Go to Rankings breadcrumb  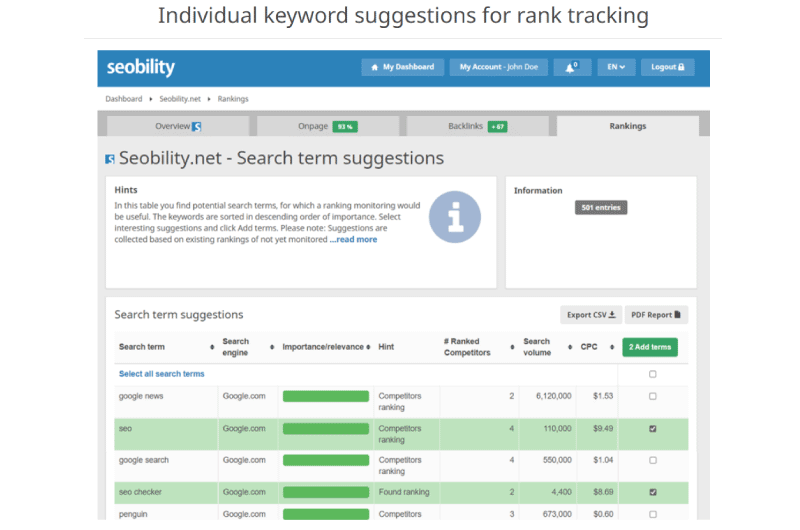coord(233,99)
